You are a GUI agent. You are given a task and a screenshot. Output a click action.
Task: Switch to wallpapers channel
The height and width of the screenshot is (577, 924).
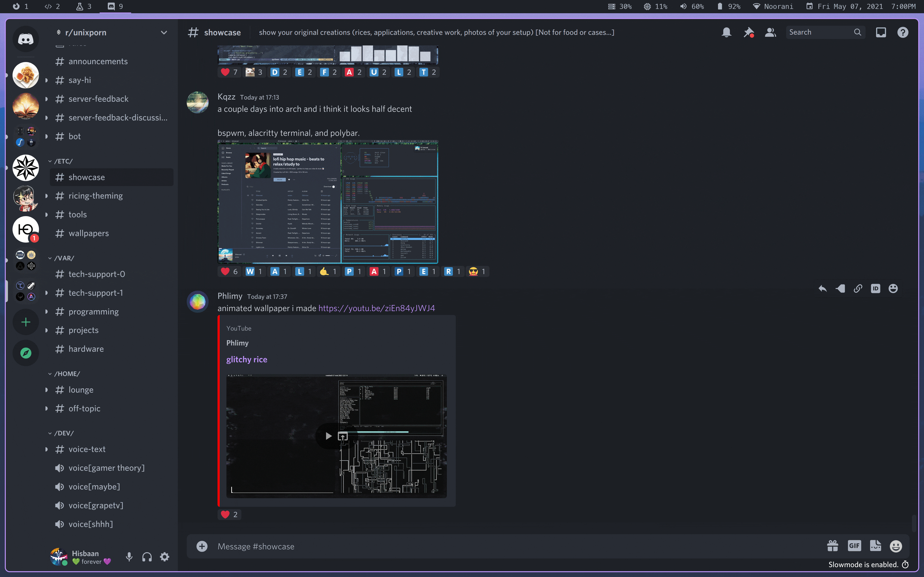coord(89,233)
